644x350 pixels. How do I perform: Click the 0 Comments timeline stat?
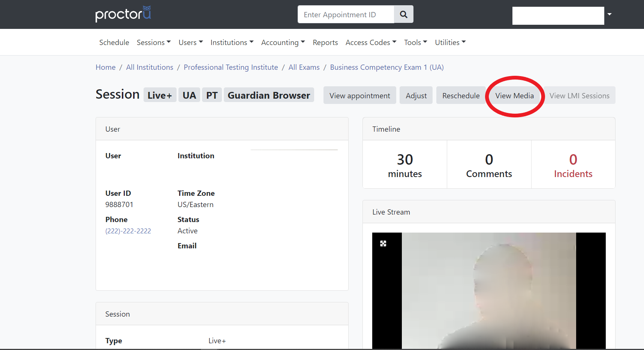(489, 165)
